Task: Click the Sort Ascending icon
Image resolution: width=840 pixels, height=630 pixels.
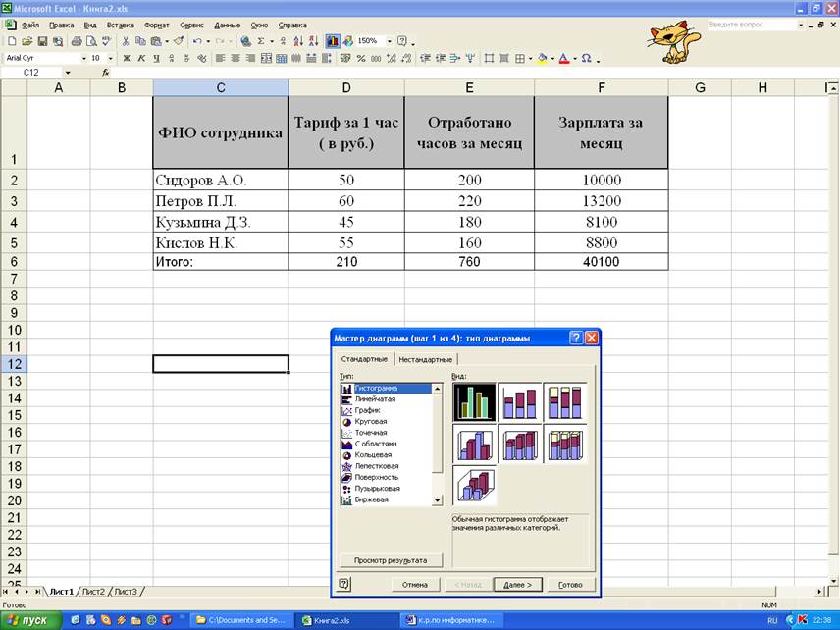Action: click(285, 41)
